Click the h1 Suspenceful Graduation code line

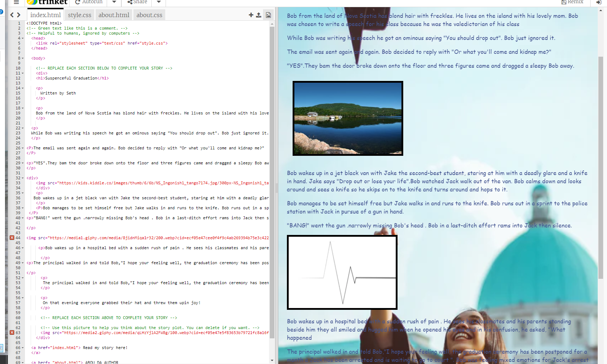(72, 78)
